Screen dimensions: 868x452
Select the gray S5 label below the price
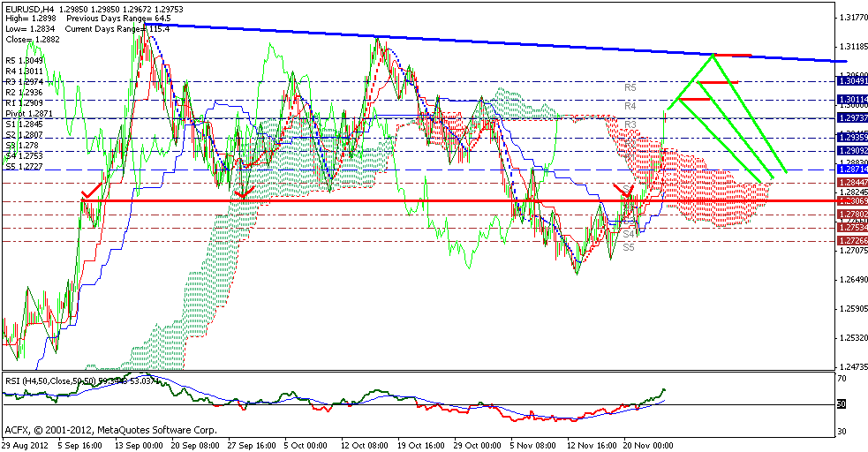(x=628, y=248)
